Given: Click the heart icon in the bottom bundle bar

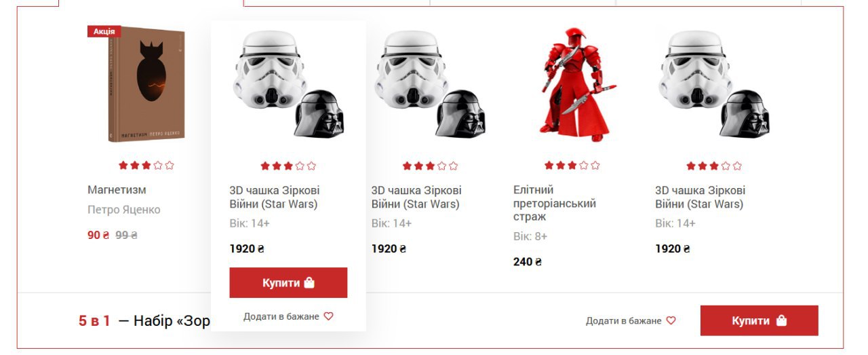Looking at the screenshot, I should click(671, 320).
